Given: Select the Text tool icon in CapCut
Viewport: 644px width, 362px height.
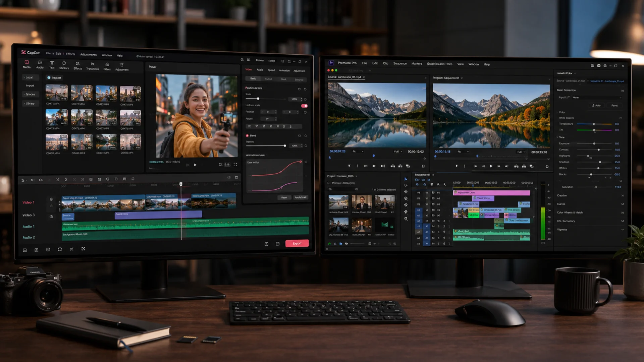Looking at the screenshot, I should (x=52, y=63).
